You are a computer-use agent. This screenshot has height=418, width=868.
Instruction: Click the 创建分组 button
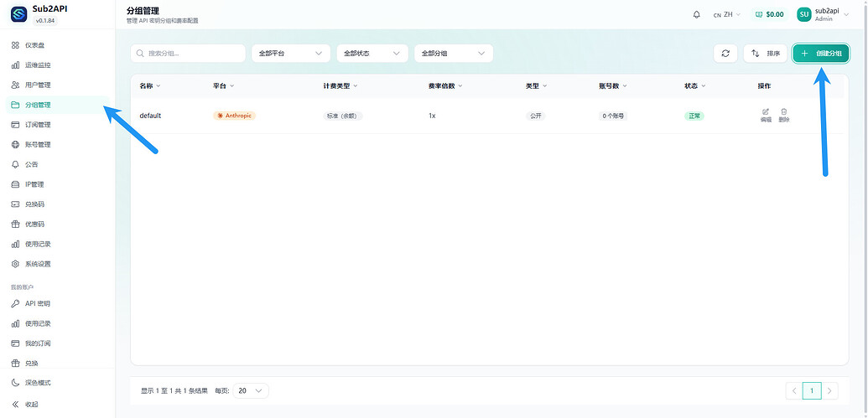[x=821, y=54]
